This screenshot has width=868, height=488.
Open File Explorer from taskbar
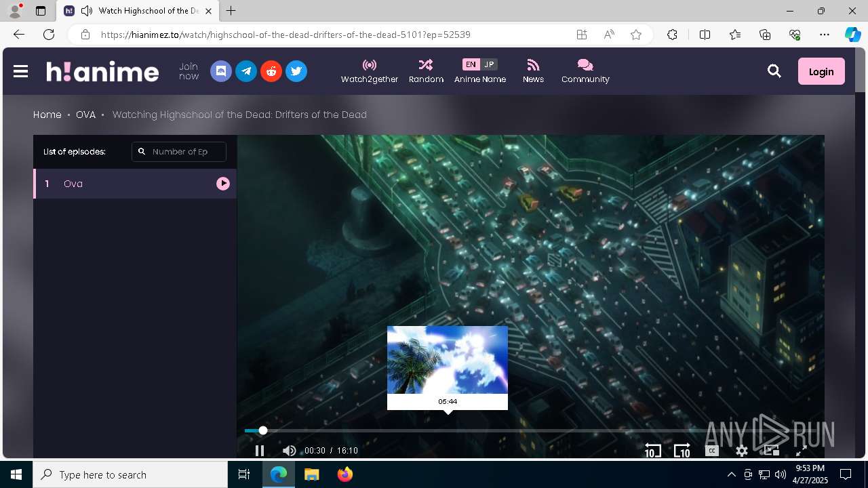[x=312, y=474]
